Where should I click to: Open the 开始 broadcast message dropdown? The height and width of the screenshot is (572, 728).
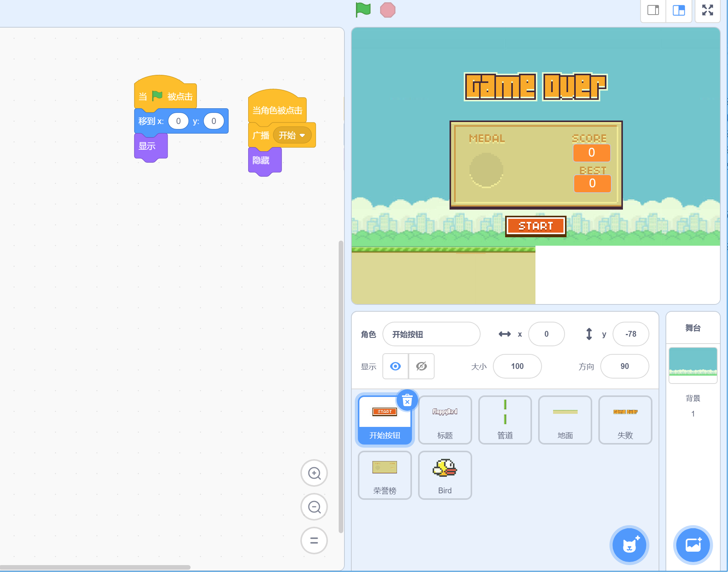[x=292, y=135]
